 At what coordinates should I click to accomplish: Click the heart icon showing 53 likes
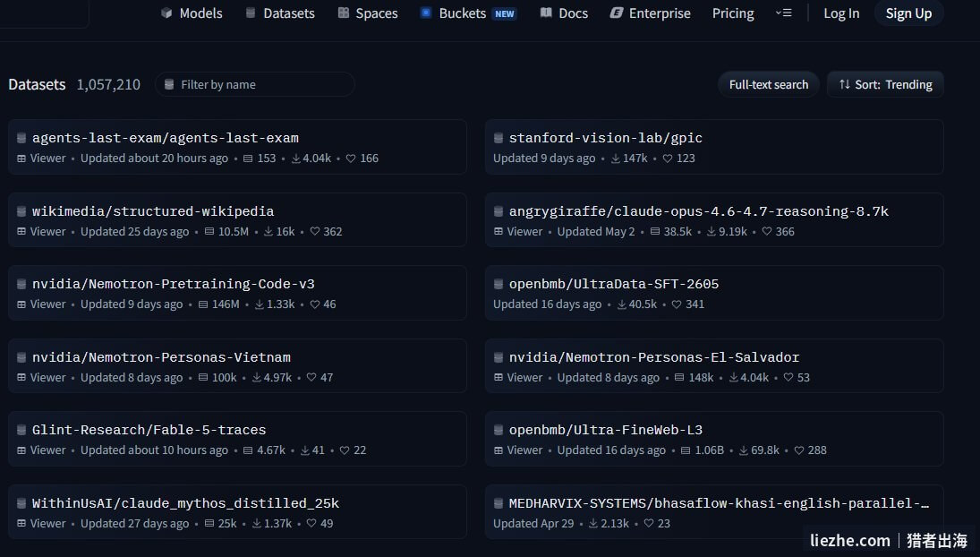tap(788, 378)
